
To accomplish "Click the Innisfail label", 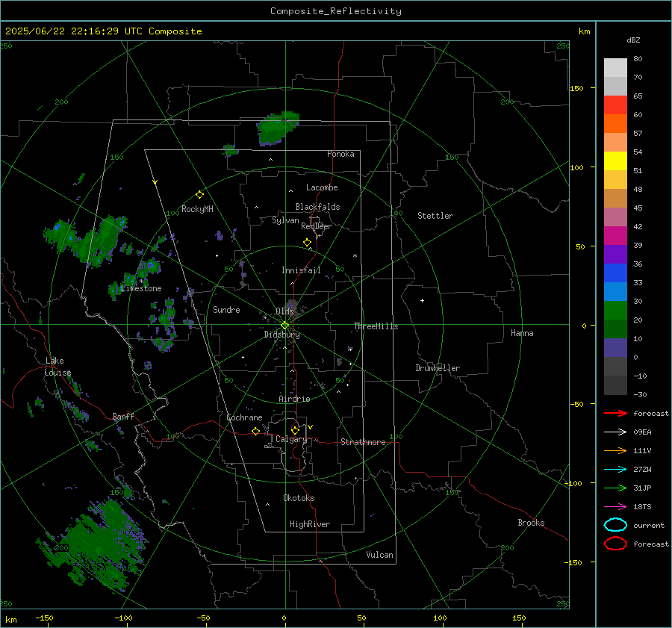I will tap(301, 270).
